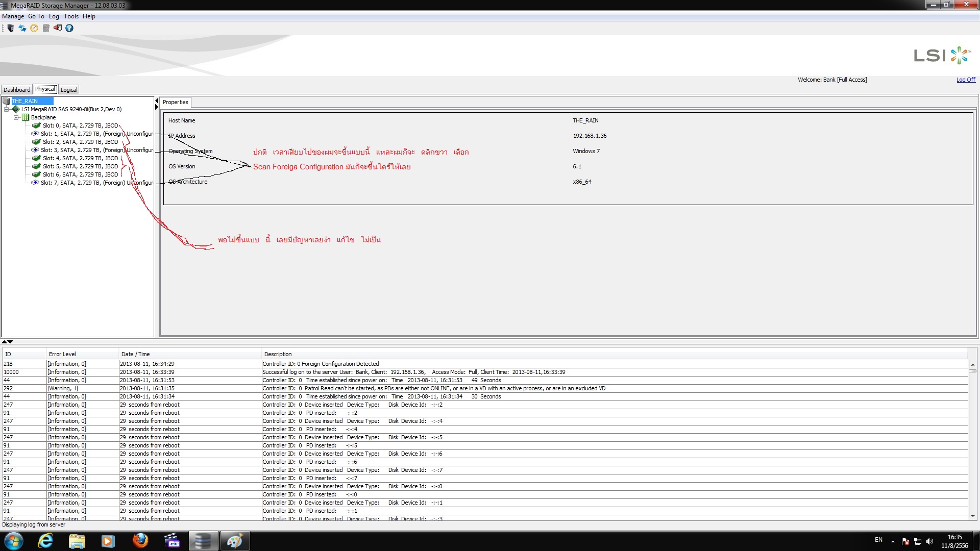Screen dimensions: 980x551
Task: Select the Slot 1 foreign unconfigured drive
Action: pos(96,134)
